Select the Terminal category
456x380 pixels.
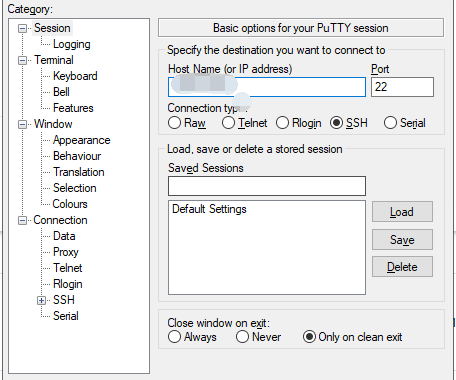(x=54, y=60)
